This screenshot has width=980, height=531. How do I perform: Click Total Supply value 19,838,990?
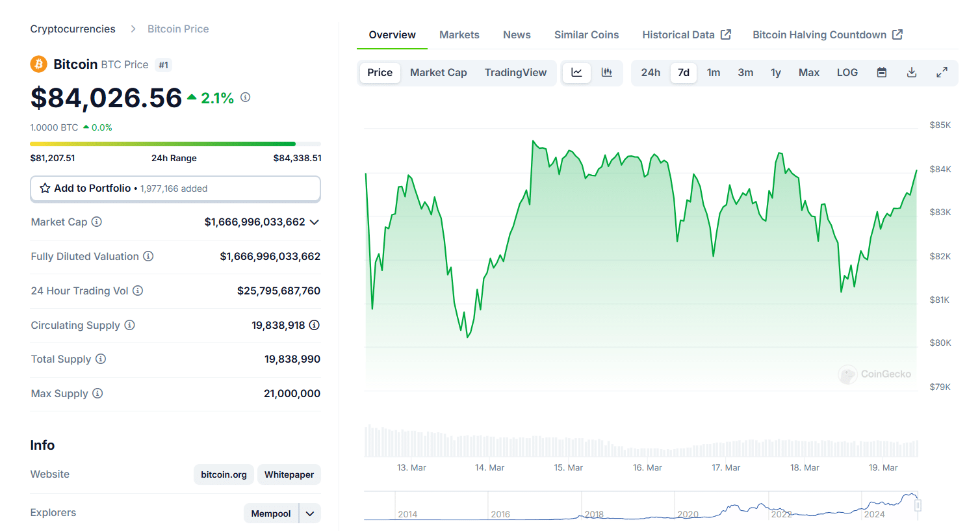(x=292, y=359)
